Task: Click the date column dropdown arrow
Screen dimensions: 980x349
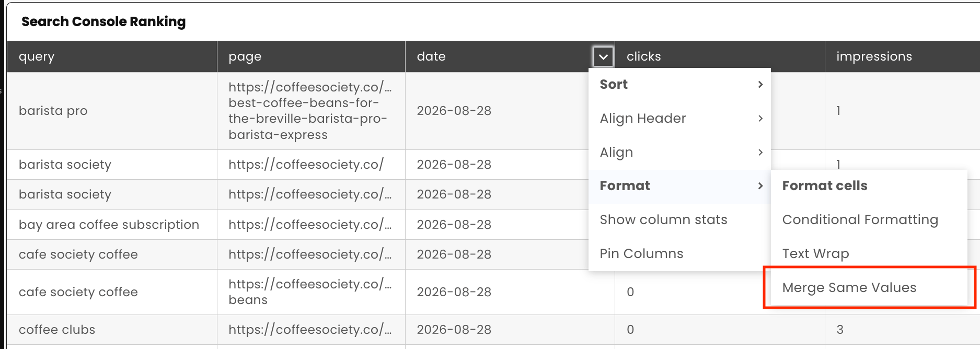Action: [x=603, y=56]
